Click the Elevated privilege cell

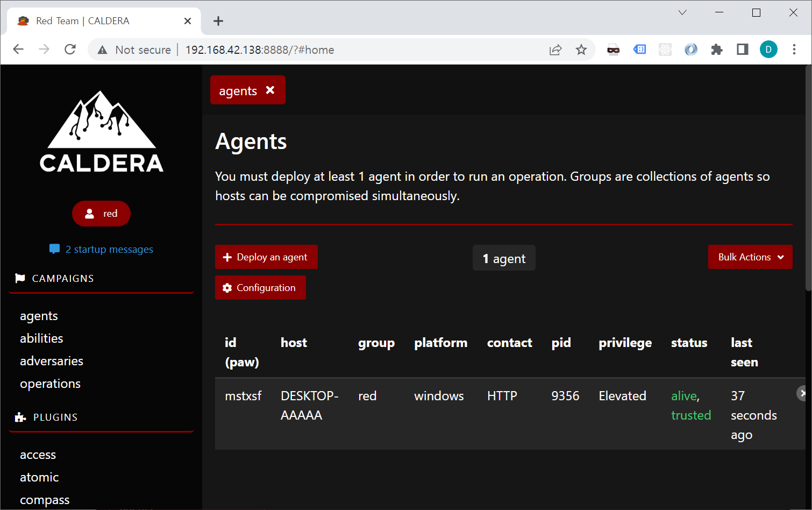pos(622,396)
